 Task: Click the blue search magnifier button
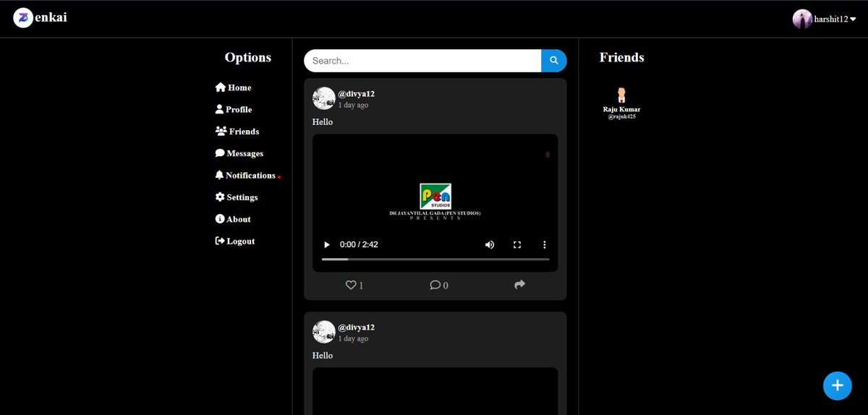pyautogui.click(x=554, y=61)
